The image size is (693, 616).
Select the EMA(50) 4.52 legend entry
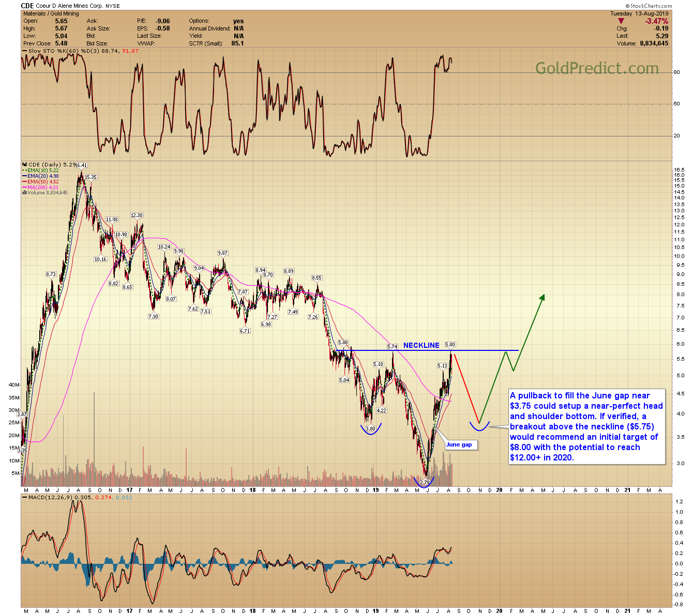click(43, 181)
